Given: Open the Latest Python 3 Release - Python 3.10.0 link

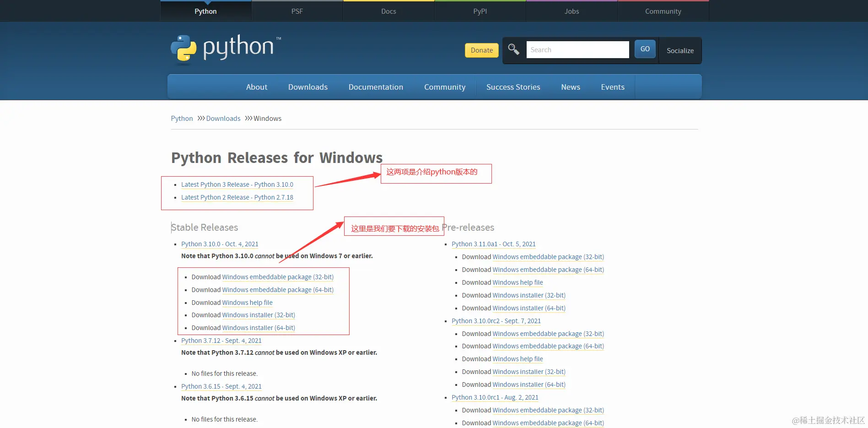Looking at the screenshot, I should pos(237,184).
